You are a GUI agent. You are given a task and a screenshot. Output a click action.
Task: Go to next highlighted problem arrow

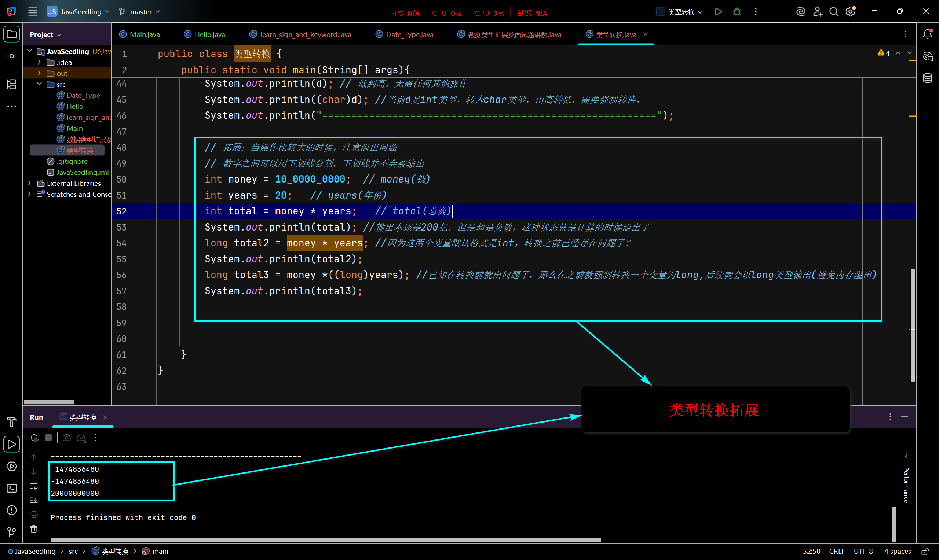point(910,53)
